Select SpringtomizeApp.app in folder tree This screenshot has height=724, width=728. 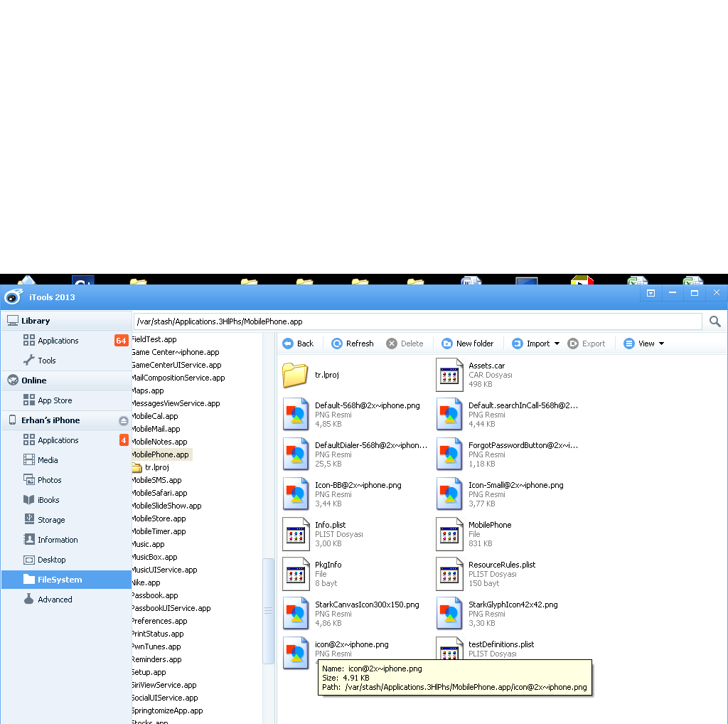tap(167, 710)
